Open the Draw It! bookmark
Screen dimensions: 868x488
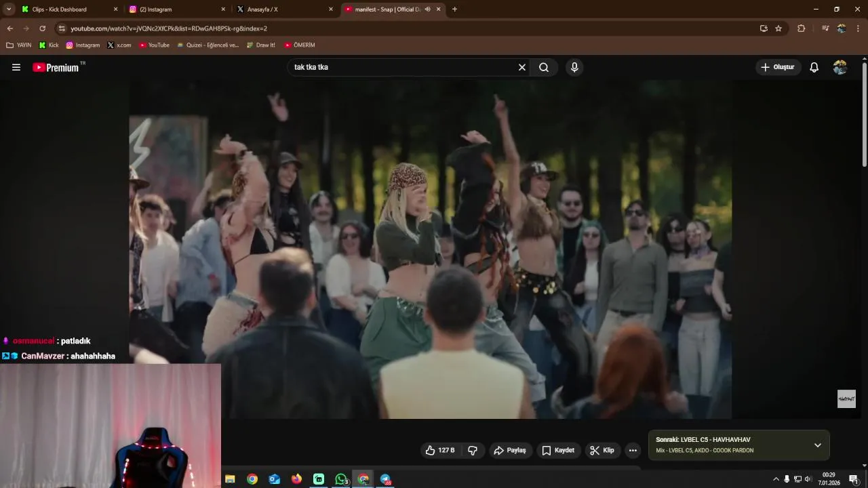coord(260,45)
